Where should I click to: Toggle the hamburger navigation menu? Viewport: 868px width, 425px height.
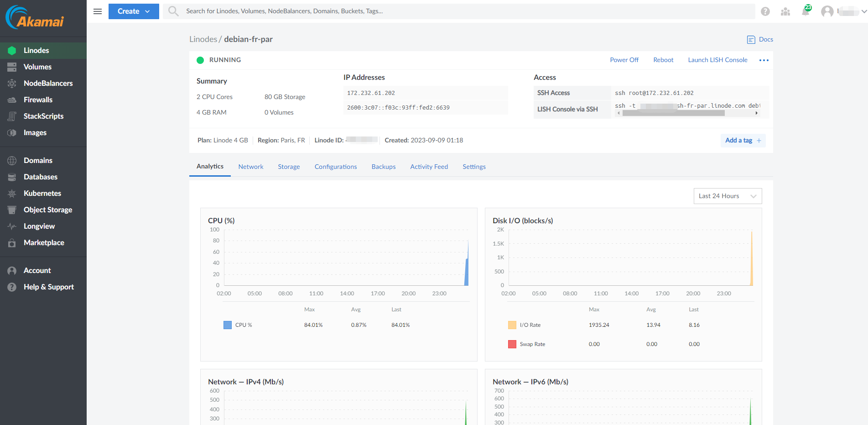98,11
